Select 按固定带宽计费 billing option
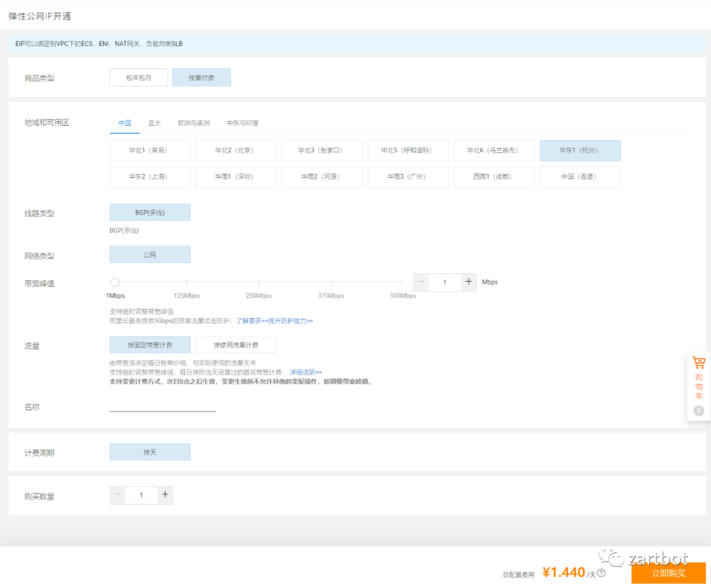This screenshot has width=711, height=588. [149, 345]
